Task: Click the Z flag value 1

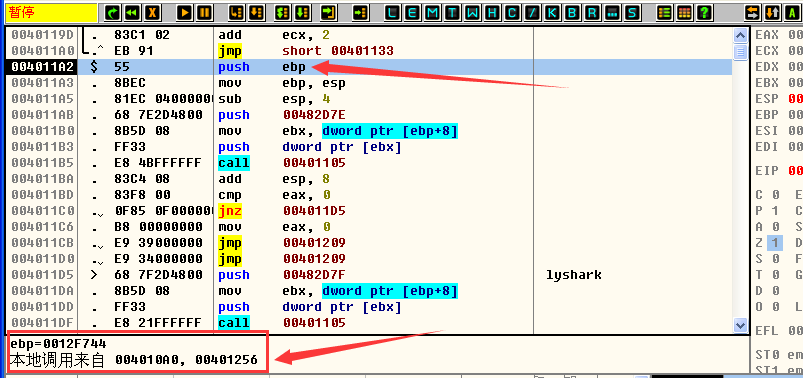Action: pyautogui.click(x=775, y=242)
